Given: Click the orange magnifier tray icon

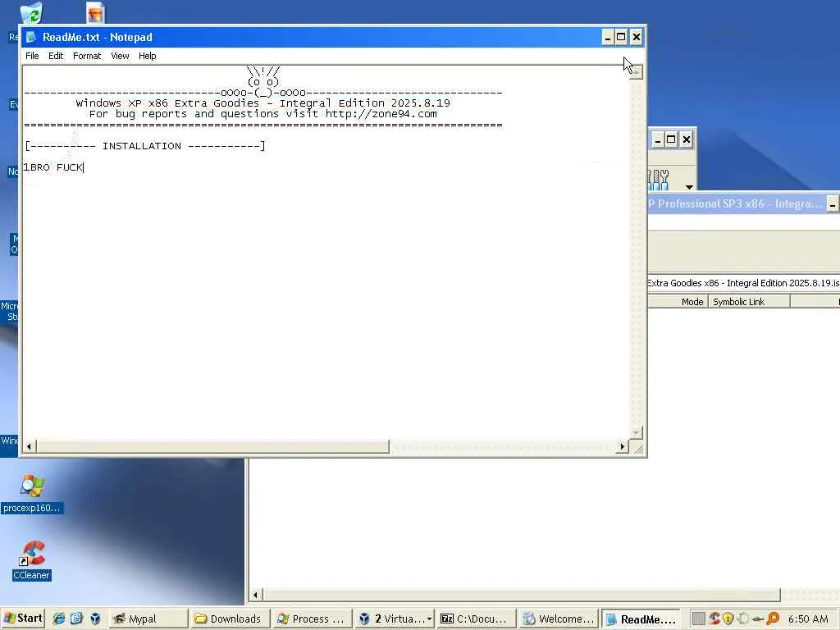Looking at the screenshot, I should pos(773,619).
